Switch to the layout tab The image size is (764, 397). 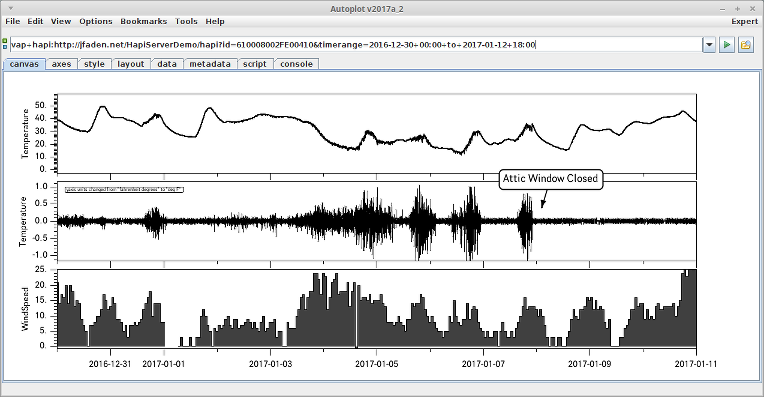131,64
